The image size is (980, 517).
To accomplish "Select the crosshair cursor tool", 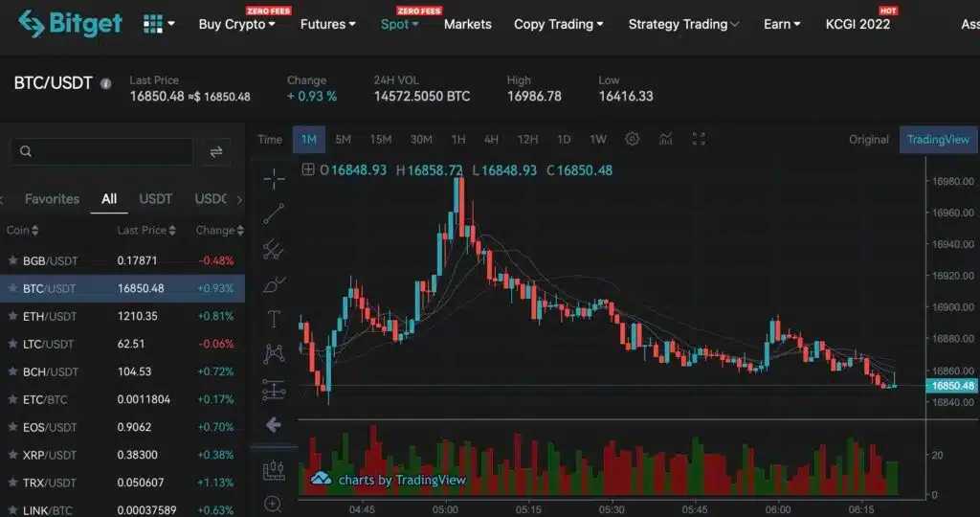I will point(274,178).
